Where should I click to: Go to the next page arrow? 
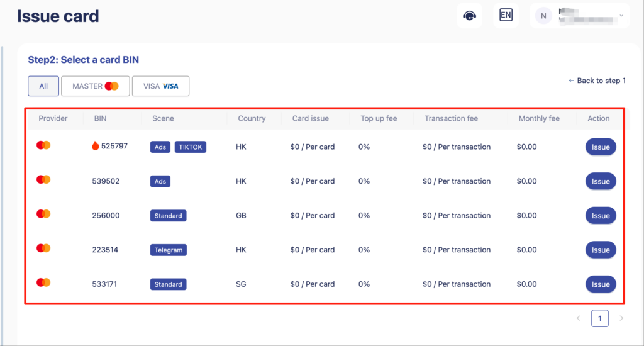[621, 318]
